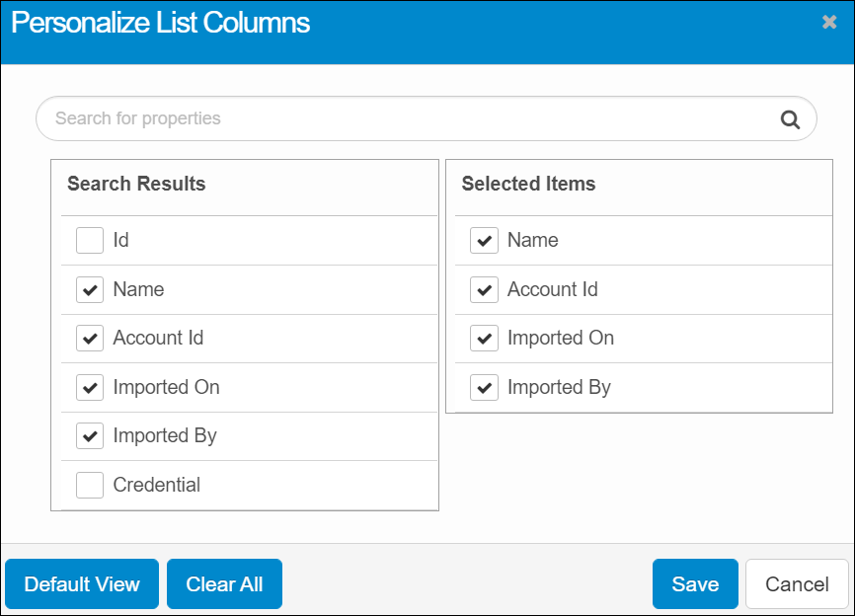
Task: Save the column personalization
Action: coord(695,584)
